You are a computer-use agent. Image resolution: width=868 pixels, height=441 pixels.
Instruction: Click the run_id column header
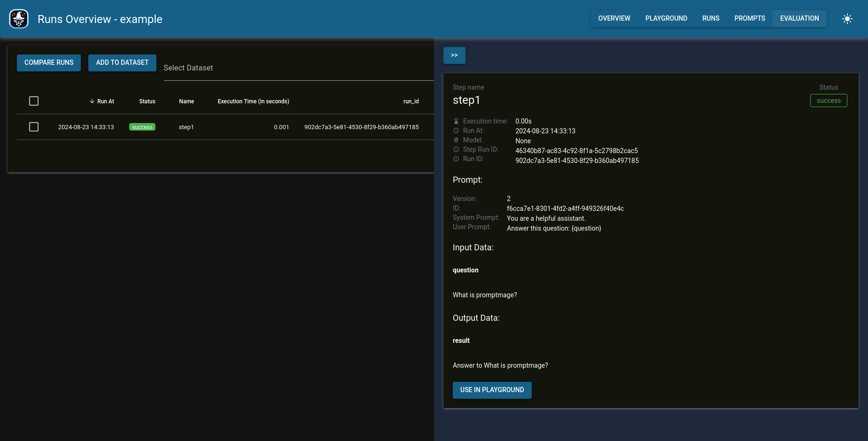(411, 101)
